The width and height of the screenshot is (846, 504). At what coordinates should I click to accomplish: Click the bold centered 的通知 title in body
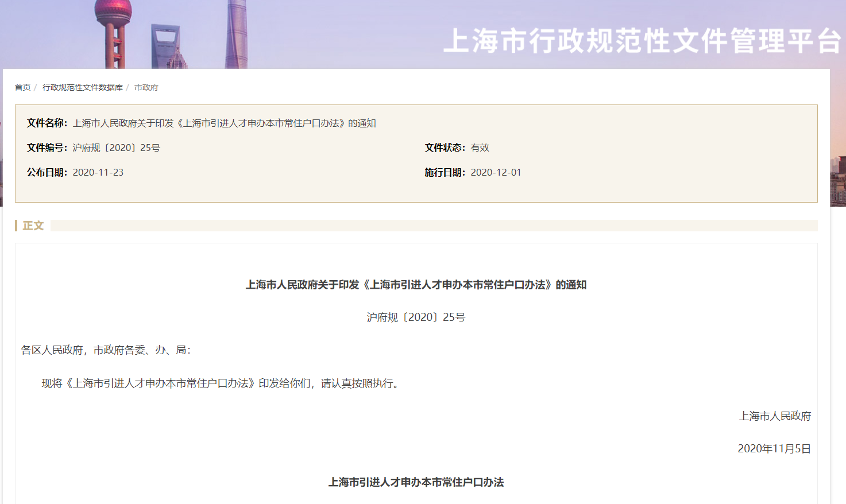(x=416, y=285)
